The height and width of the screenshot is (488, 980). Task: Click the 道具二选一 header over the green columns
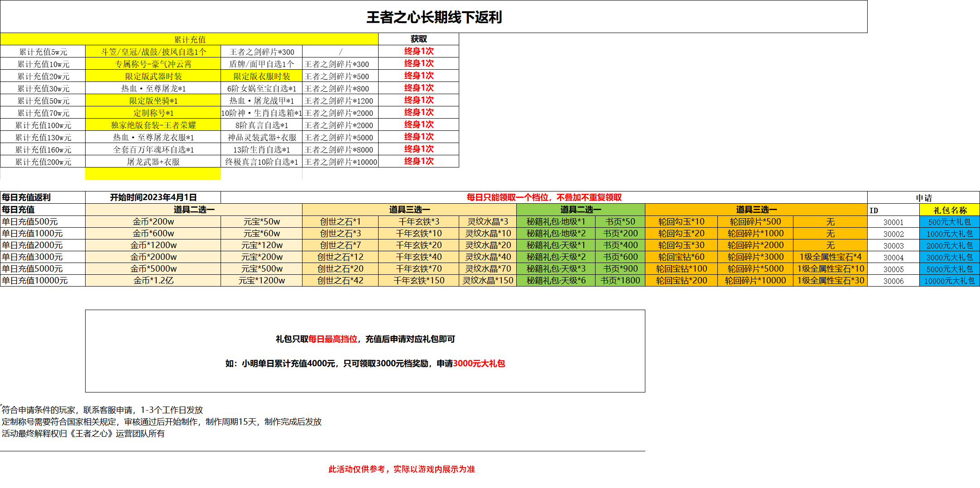coord(581,210)
